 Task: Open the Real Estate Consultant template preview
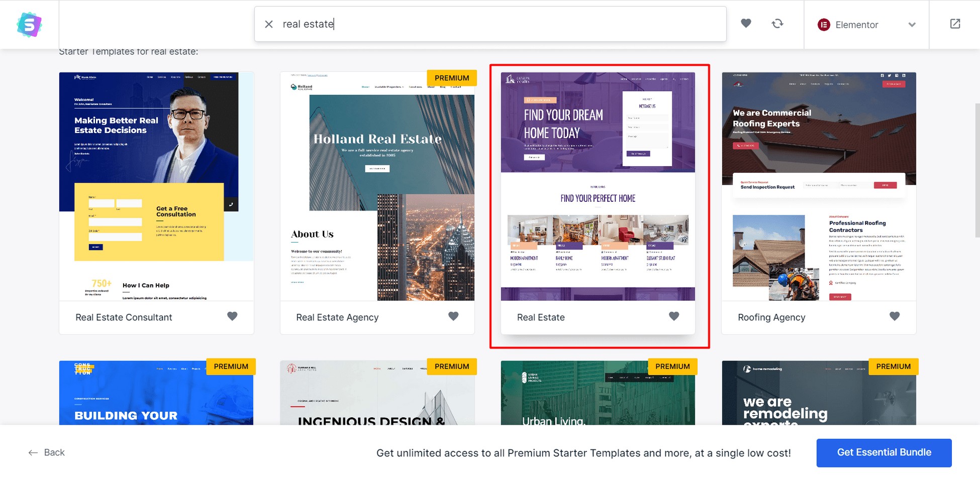click(x=156, y=186)
